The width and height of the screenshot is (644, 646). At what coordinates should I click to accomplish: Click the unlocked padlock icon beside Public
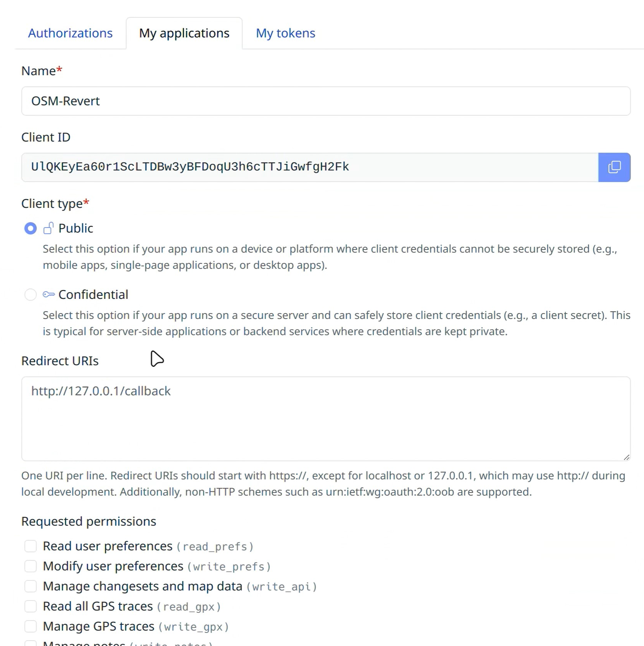click(x=49, y=228)
